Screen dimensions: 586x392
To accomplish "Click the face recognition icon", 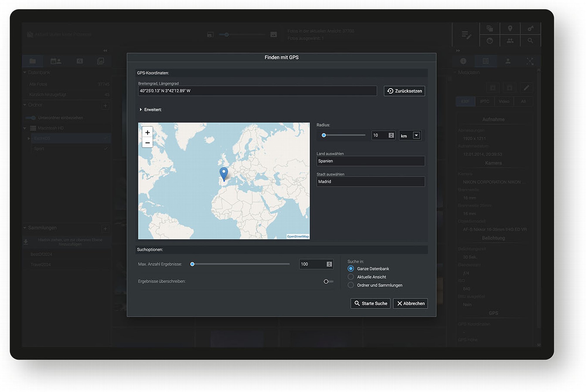I will [x=490, y=41].
